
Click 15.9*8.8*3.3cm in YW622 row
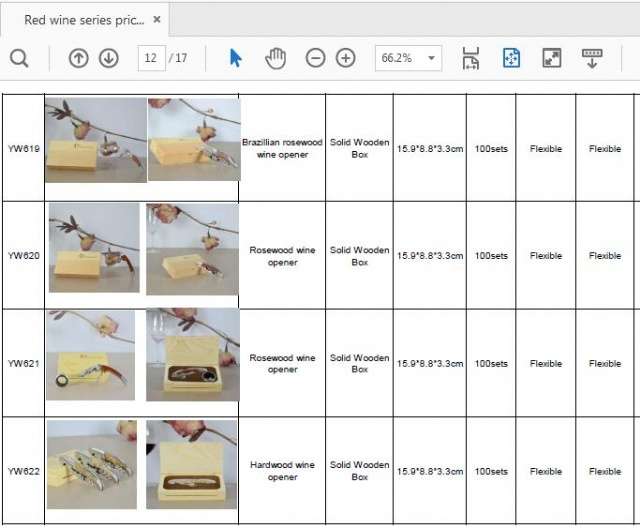[x=430, y=472]
